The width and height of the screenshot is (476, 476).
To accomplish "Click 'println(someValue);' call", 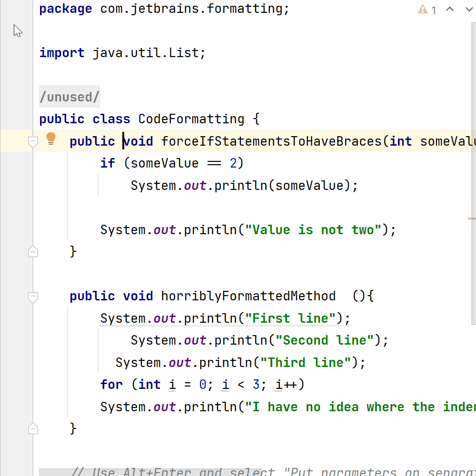I will pos(286,186).
